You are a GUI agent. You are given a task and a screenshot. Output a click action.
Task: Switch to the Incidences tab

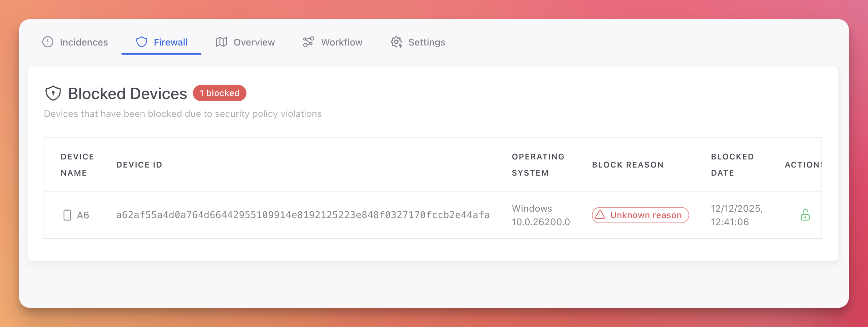[84, 42]
